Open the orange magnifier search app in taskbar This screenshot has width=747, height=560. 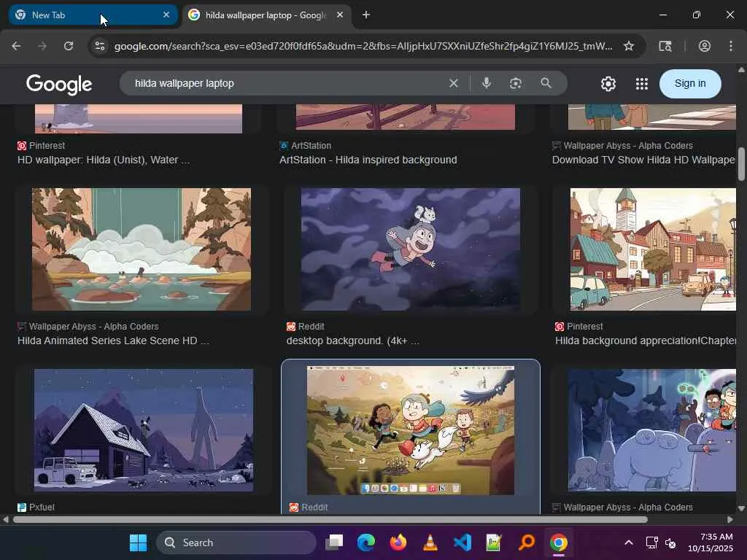click(x=526, y=542)
